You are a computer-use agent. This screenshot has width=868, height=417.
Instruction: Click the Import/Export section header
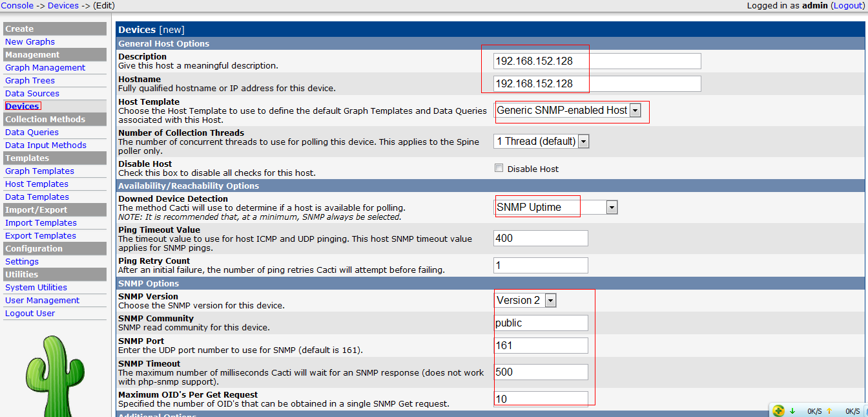click(x=55, y=210)
